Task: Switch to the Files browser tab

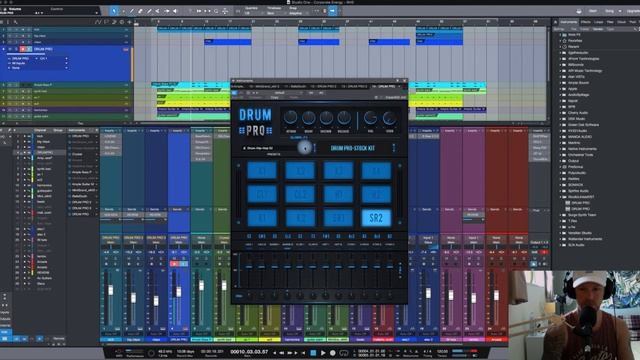Action: coord(610,22)
